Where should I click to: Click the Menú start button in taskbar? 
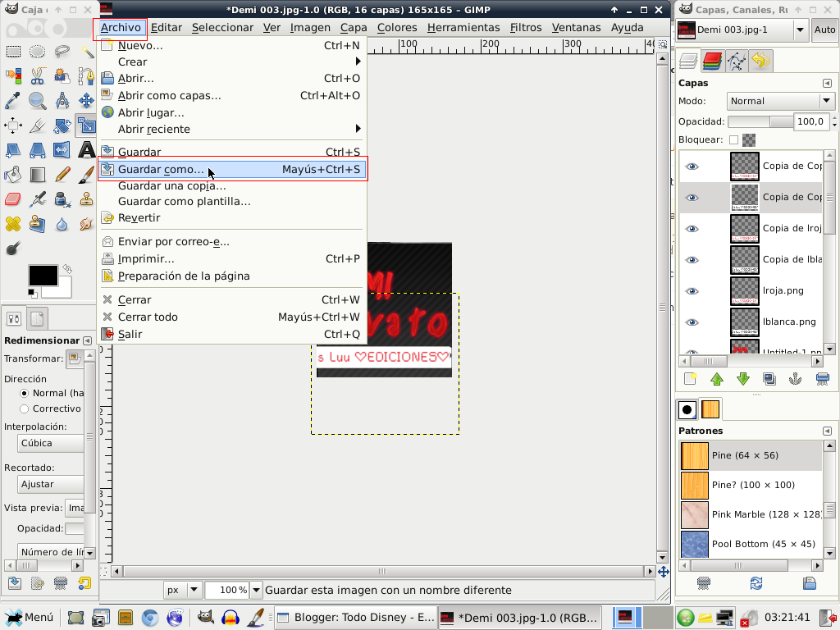29,617
